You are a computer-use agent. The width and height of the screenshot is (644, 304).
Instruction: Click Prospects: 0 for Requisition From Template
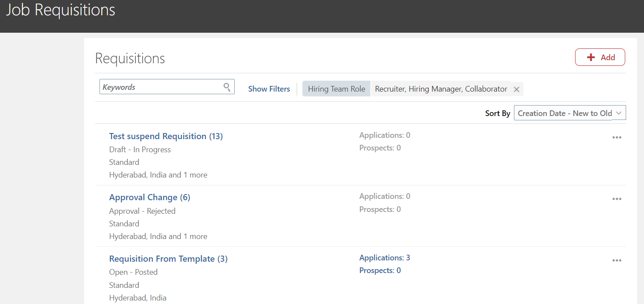pos(380,270)
